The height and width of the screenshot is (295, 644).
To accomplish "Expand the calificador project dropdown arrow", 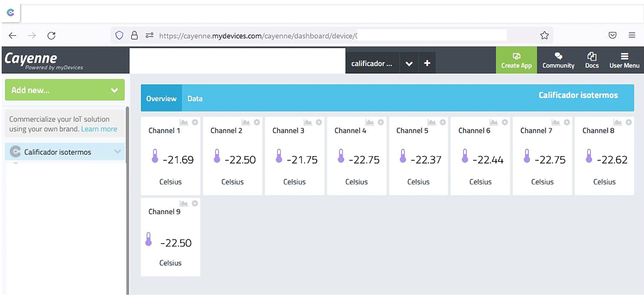I will (409, 63).
